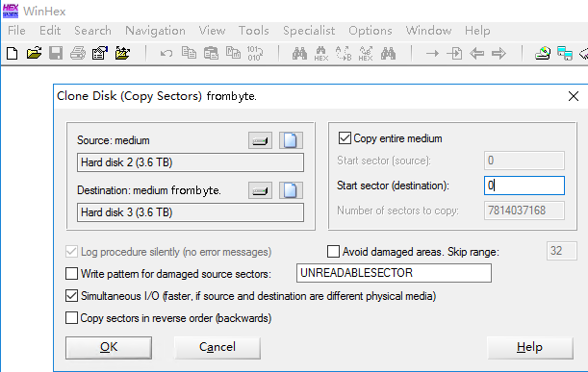Click the Copy block icon
The image size is (588, 372).
(189, 54)
